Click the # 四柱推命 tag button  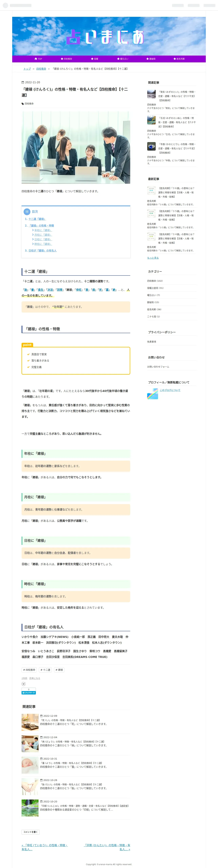coord(29,670)
